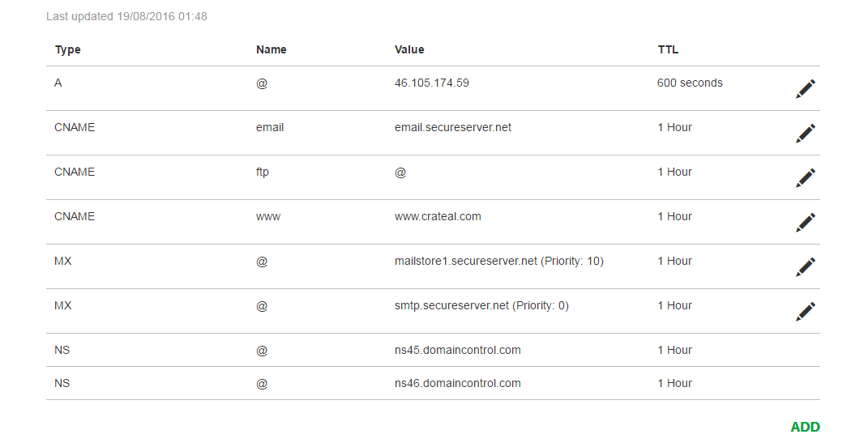Edit the smtp MX record pencil

tap(806, 312)
